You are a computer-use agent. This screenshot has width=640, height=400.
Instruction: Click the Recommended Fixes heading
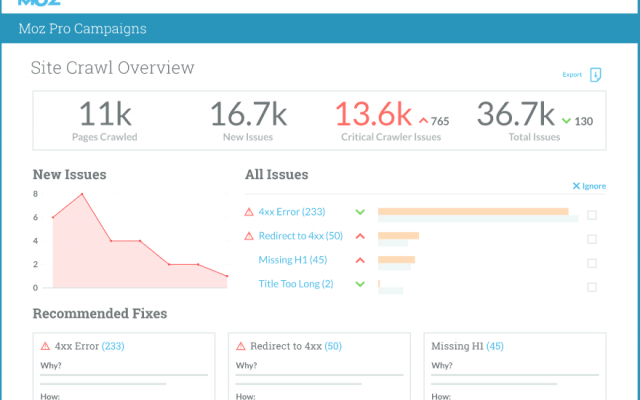(100, 313)
